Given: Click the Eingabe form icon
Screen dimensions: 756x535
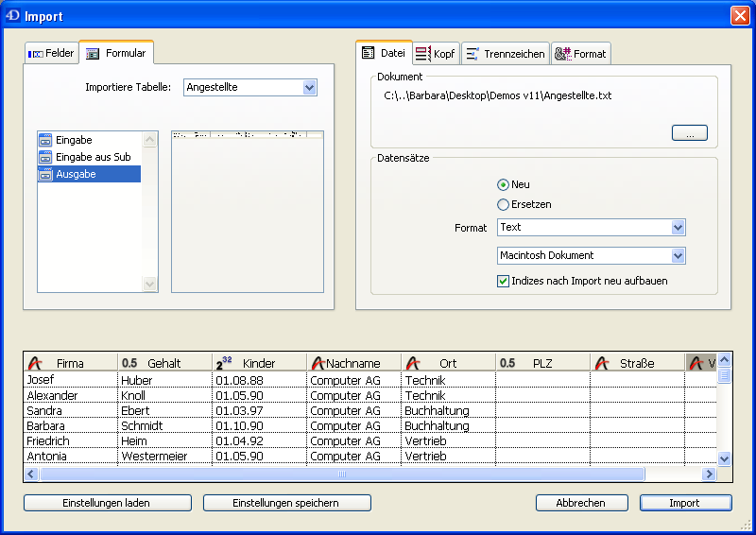Looking at the screenshot, I should tap(45, 140).
